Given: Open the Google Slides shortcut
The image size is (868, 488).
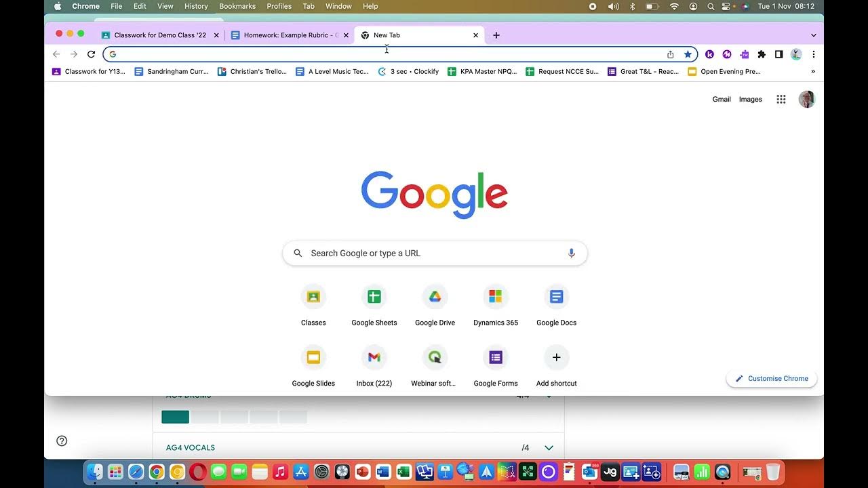Looking at the screenshot, I should click(313, 366).
